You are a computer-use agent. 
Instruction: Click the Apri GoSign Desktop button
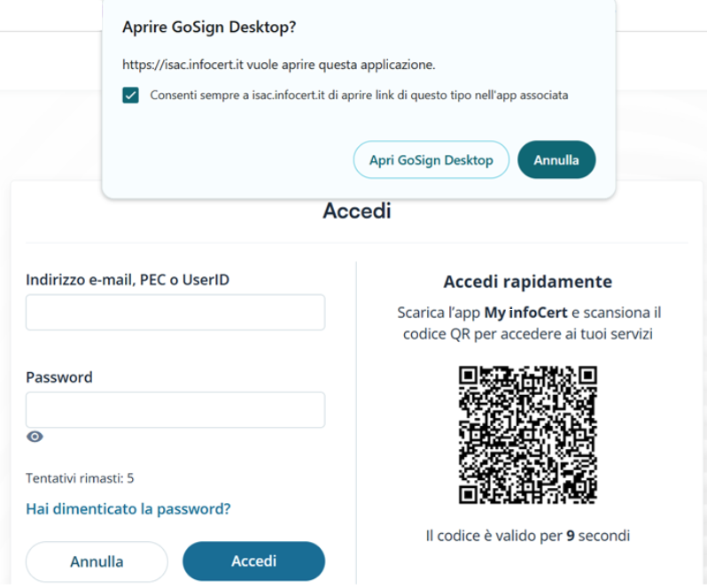[x=431, y=160]
